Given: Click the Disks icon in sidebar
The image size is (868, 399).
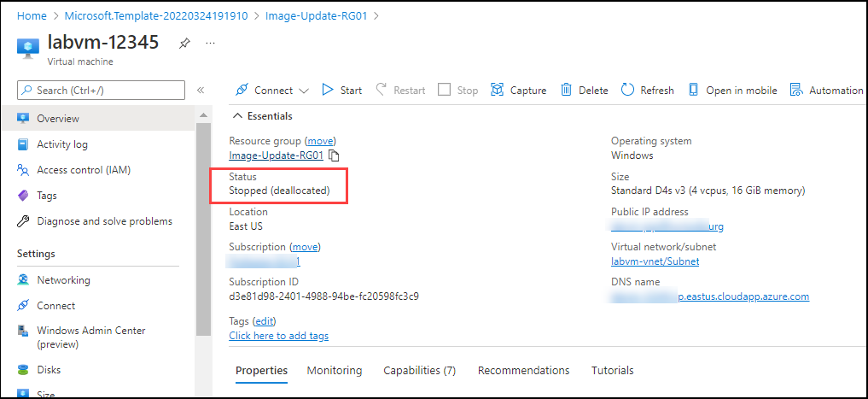Looking at the screenshot, I should (x=23, y=370).
